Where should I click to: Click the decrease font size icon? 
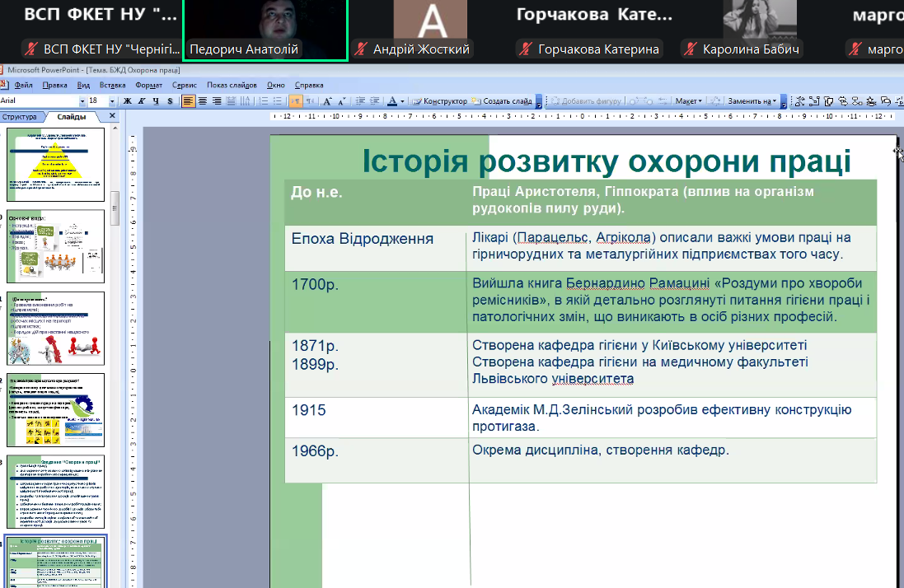(342, 101)
